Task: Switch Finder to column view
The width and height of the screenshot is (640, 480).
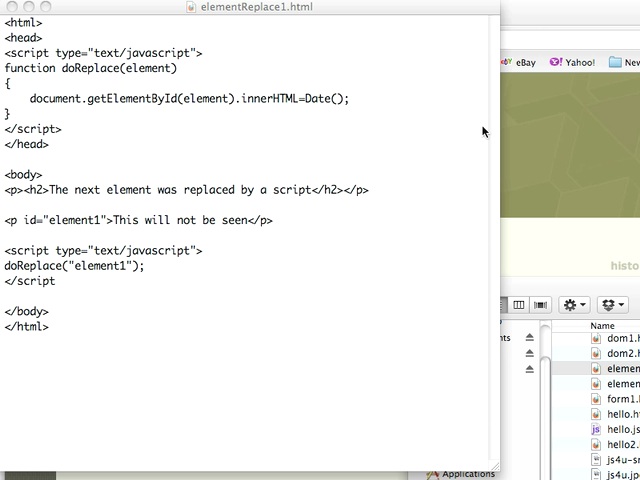Action: (518, 305)
